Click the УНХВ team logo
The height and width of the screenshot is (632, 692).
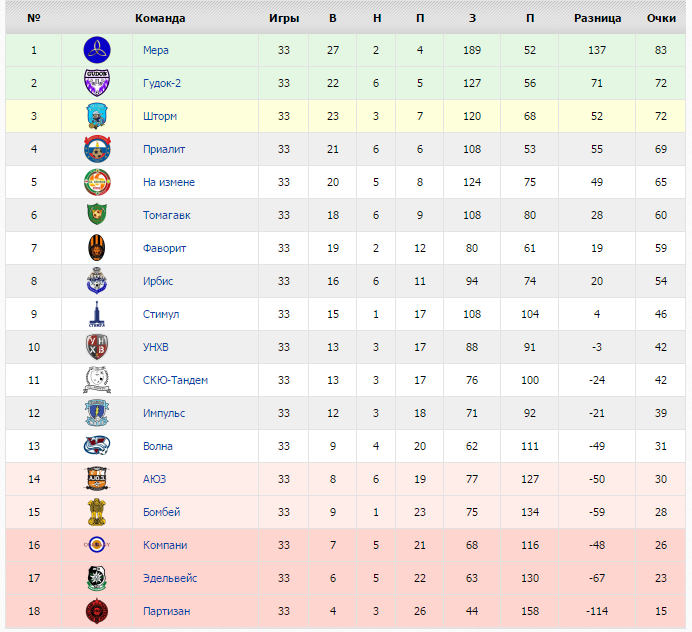(97, 347)
